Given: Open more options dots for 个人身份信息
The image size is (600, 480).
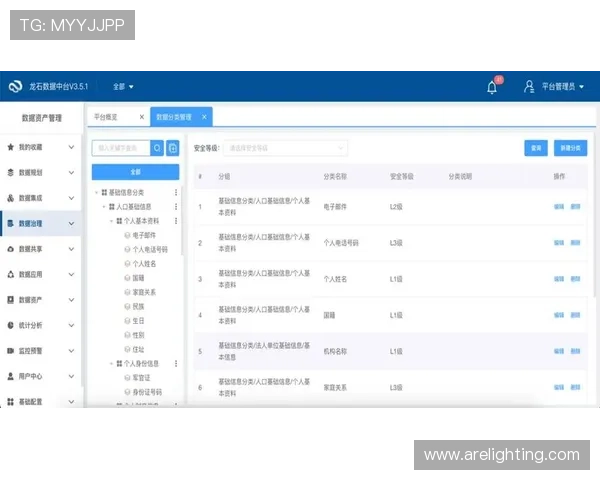Looking at the screenshot, I should pos(176,364).
